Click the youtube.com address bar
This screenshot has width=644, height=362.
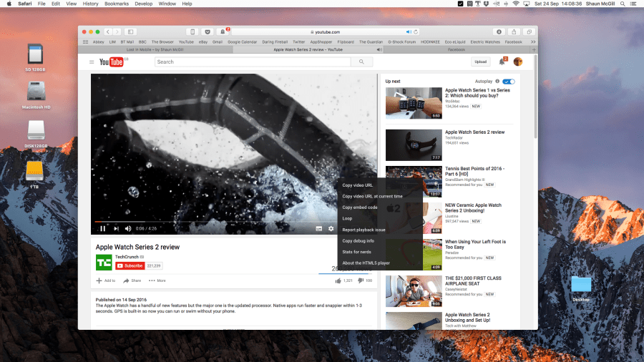tap(326, 31)
